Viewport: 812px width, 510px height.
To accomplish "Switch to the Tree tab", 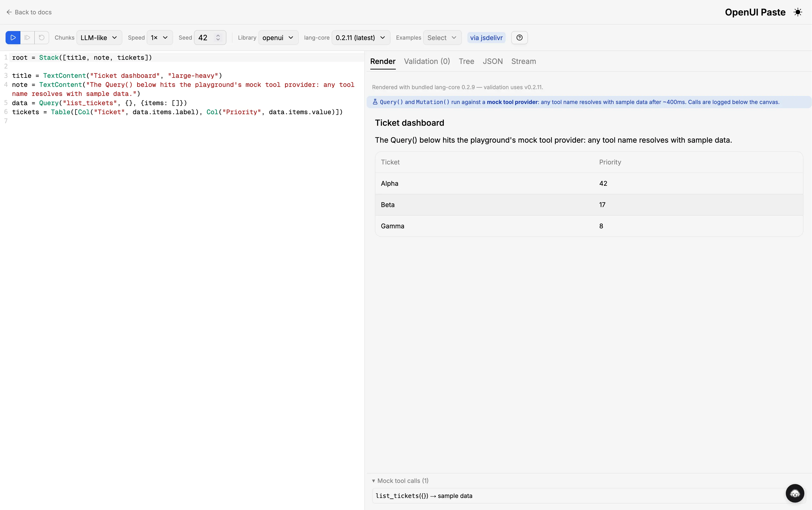I will click(x=466, y=61).
